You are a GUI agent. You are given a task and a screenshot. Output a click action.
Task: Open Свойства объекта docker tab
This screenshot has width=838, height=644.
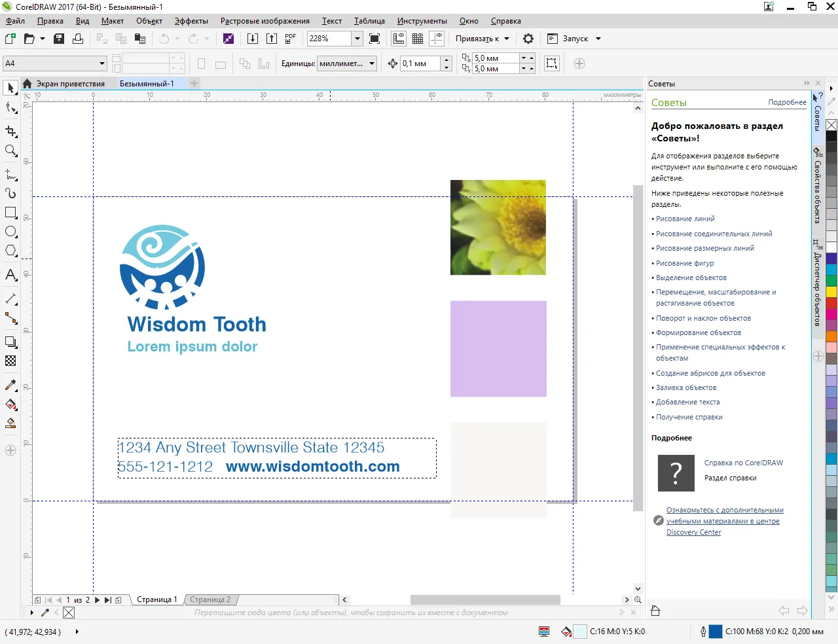[x=818, y=186]
